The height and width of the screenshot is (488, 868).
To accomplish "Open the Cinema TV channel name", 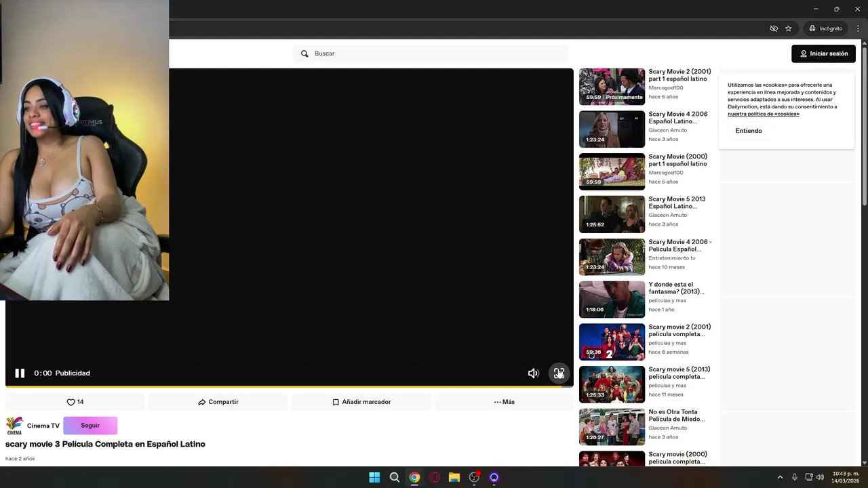I will coord(43,426).
